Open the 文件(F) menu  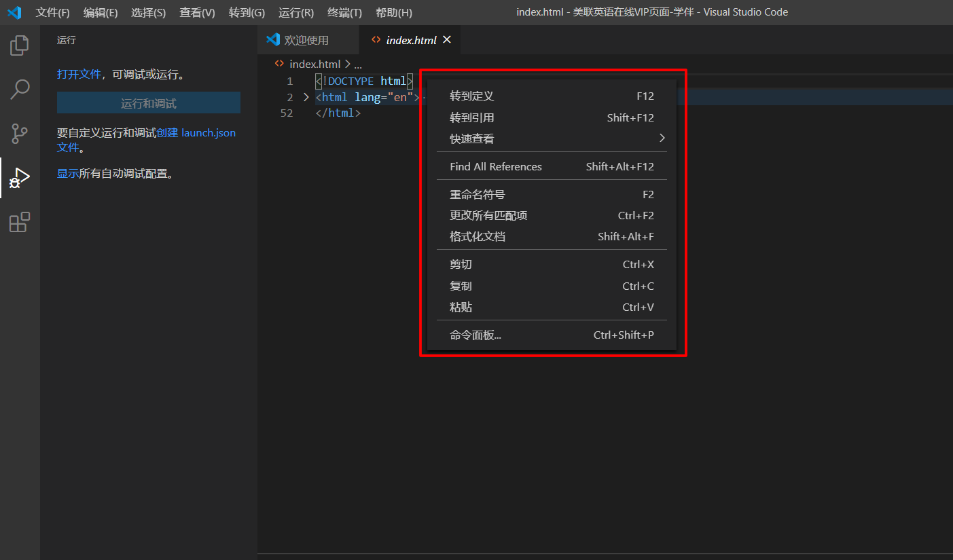[x=53, y=12]
